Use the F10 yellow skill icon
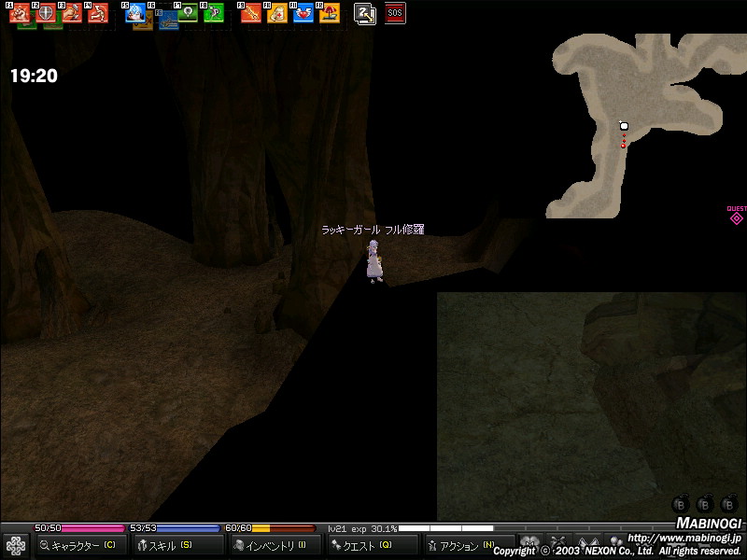The image size is (747, 560). [277, 13]
